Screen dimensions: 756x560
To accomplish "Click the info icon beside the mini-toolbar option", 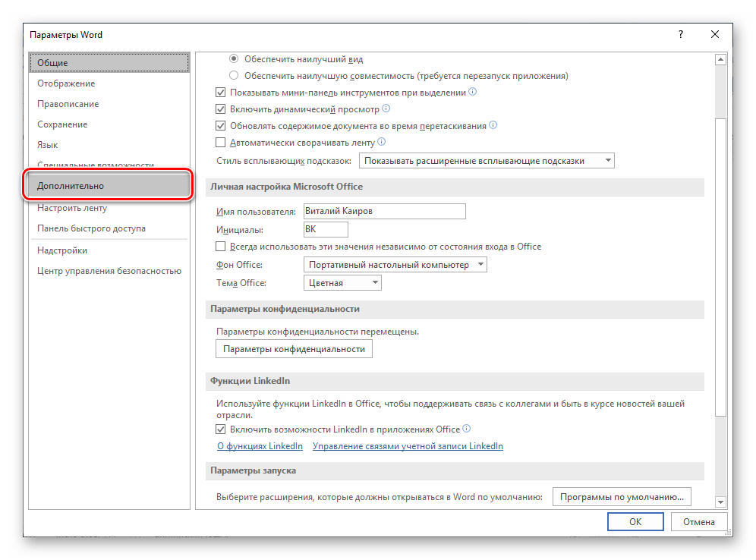I will click(473, 92).
